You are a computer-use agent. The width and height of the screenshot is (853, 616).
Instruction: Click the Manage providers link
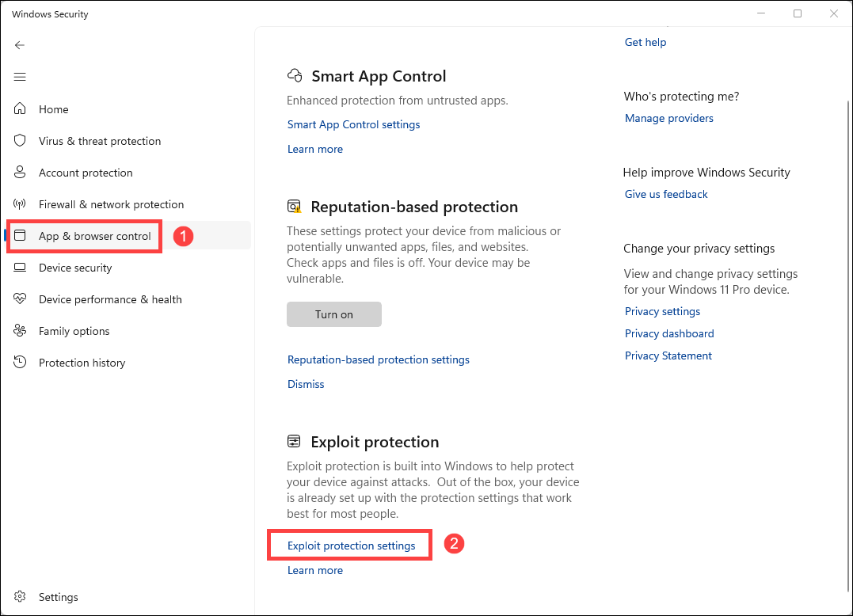[x=668, y=118]
